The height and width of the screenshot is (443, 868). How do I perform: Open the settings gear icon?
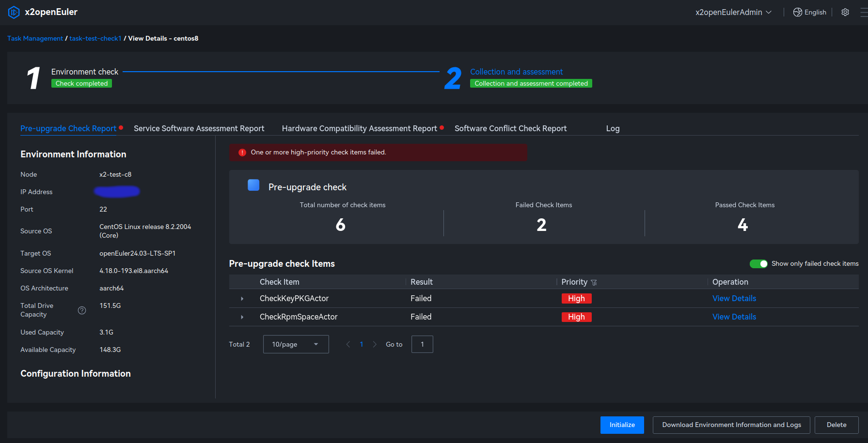pyautogui.click(x=845, y=12)
